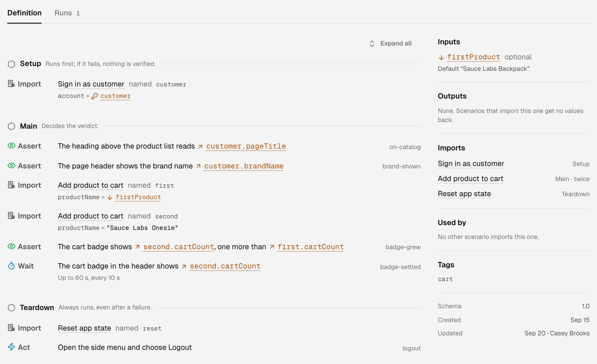Click the down arrow icon before firstProduct input
597x364 pixels.
(x=441, y=57)
